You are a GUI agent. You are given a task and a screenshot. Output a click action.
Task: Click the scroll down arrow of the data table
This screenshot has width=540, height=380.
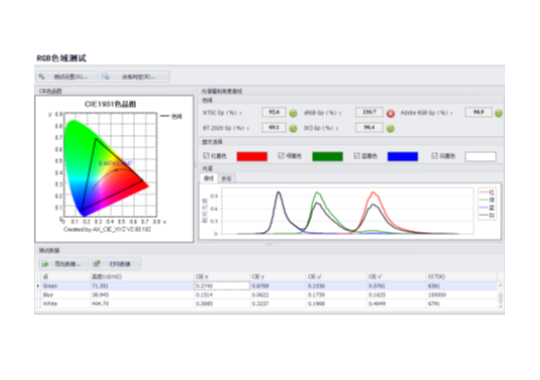click(x=501, y=306)
